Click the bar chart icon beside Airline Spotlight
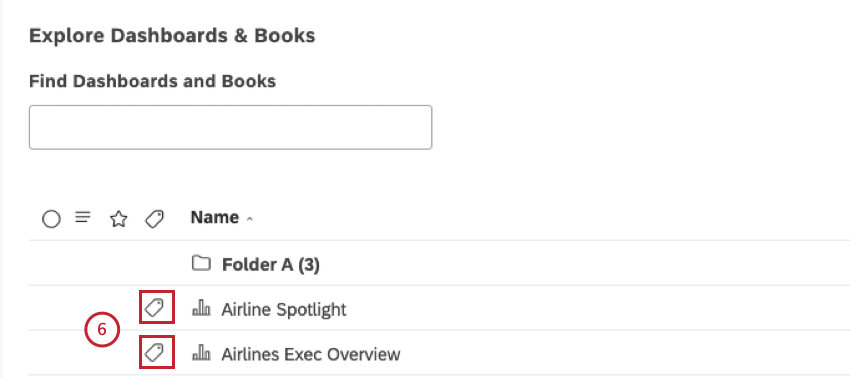The height and width of the screenshot is (378, 850). pyautogui.click(x=201, y=309)
